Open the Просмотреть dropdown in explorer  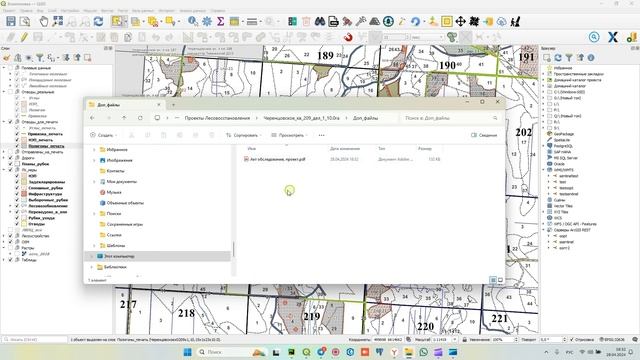point(289,135)
